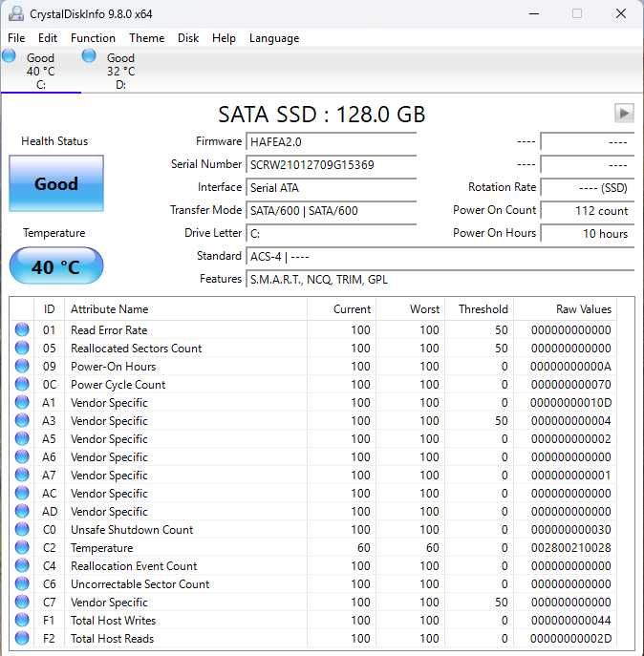
Task: Click status orb for Total Host Writes
Action: click(22, 621)
